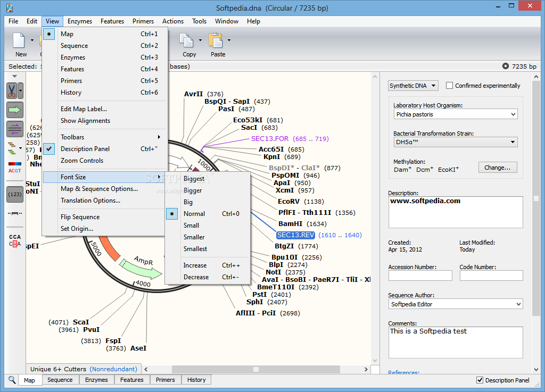
Task: Toggle the show enzymes scissors icon
Action: [12, 90]
